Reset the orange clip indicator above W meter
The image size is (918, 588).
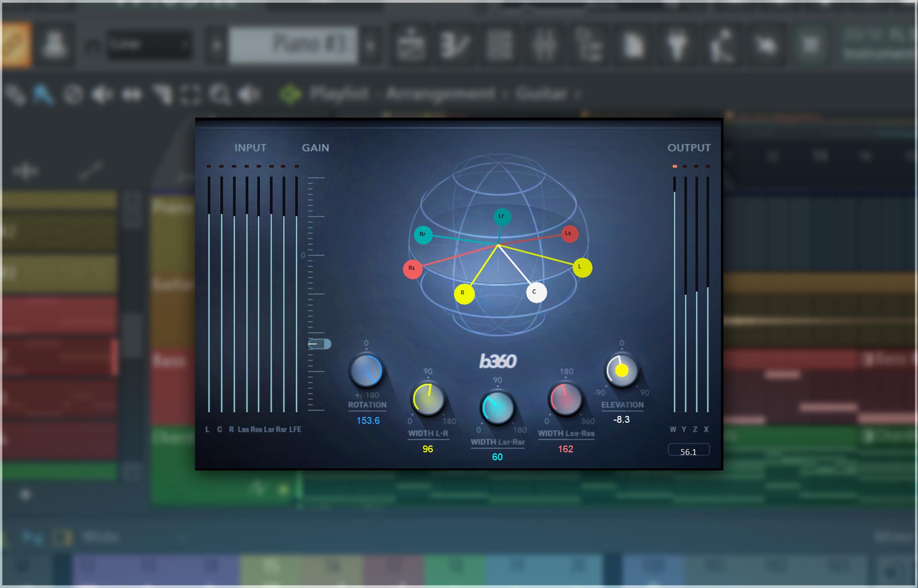point(675,166)
